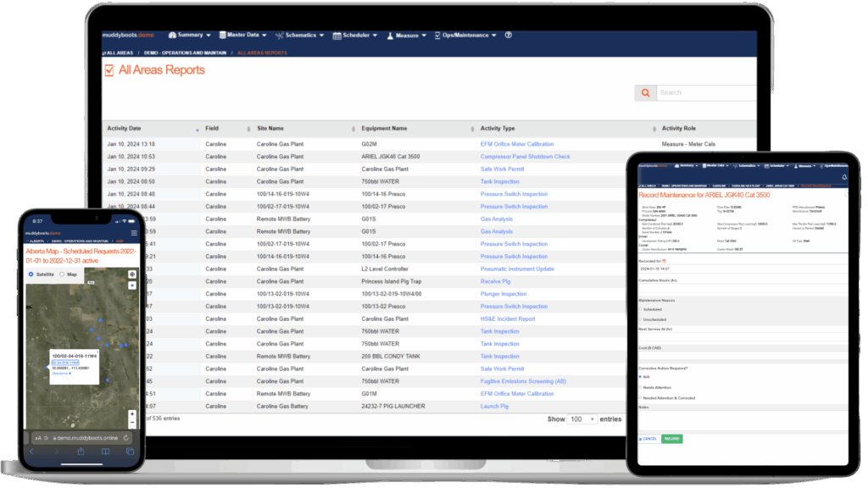Tap the Safari share icon on phone

click(x=81, y=452)
